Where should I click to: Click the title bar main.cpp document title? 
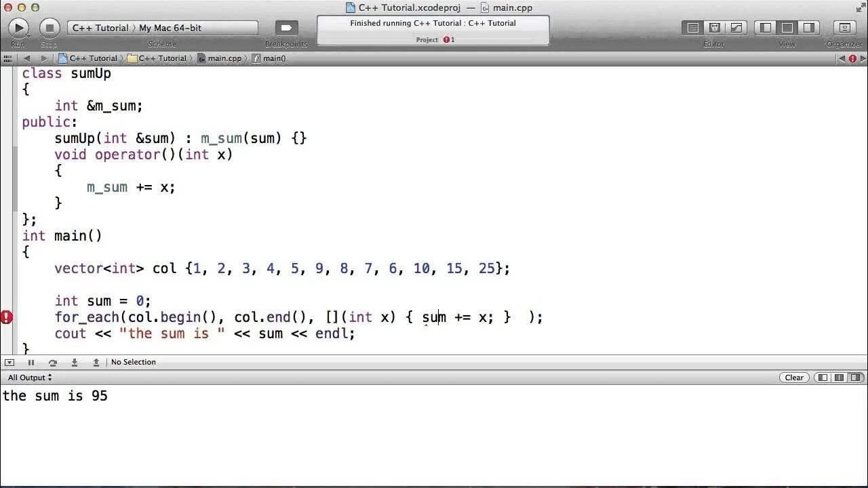click(507, 7)
